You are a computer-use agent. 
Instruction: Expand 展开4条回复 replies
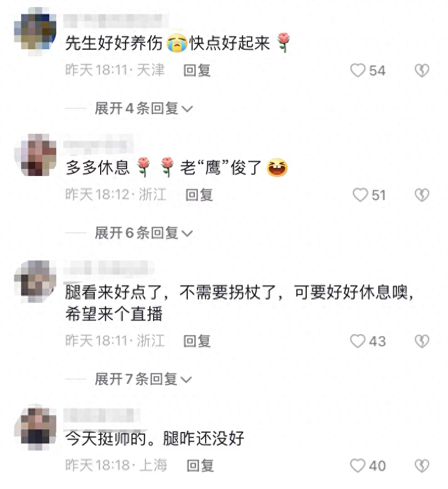(144, 108)
